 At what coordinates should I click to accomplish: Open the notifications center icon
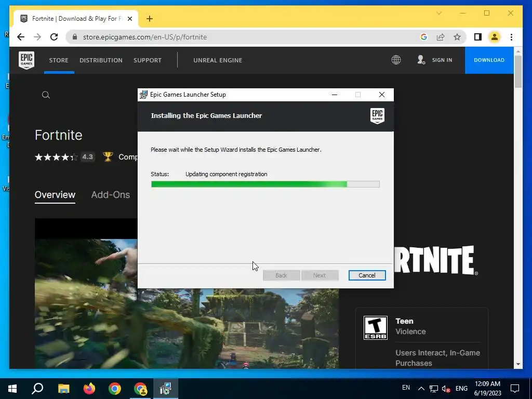(515, 389)
